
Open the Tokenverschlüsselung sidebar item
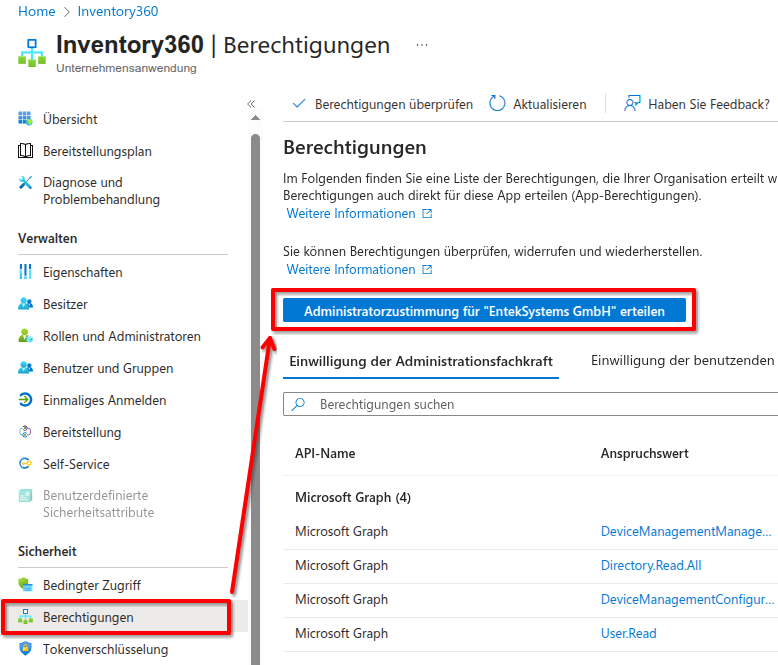click(105, 649)
